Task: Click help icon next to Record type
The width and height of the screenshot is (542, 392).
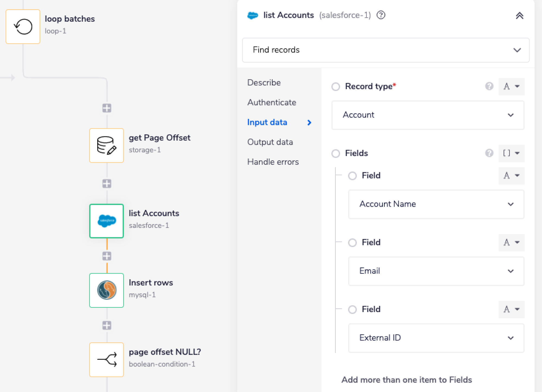Action: tap(489, 86)
